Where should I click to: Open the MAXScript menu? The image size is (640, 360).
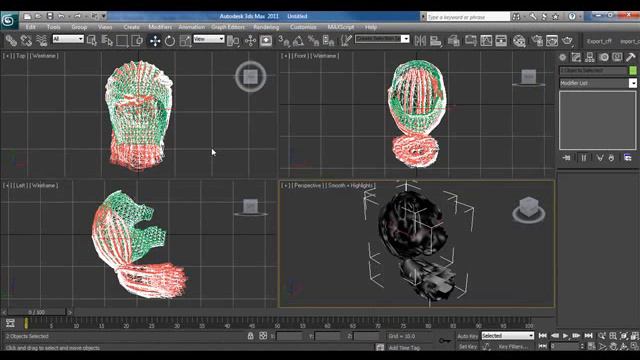(341, 27)
